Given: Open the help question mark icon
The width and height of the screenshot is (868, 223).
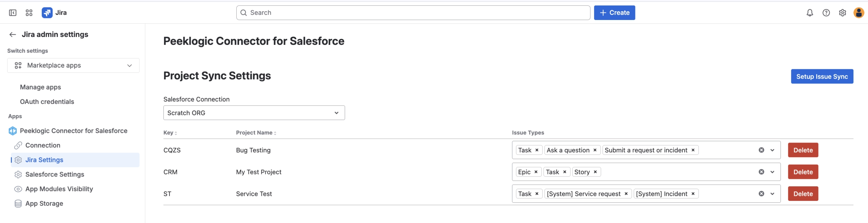Looking at the screenshot, I should [x=826, y=13].
